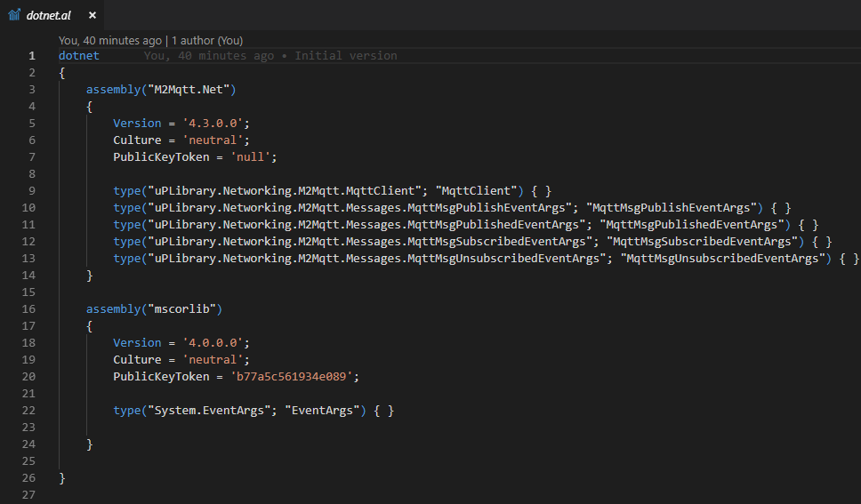Click uPLibrary.Networking.M2Mqtt.MqttClient type name
The image size is (861, 504).
(285, 190)
